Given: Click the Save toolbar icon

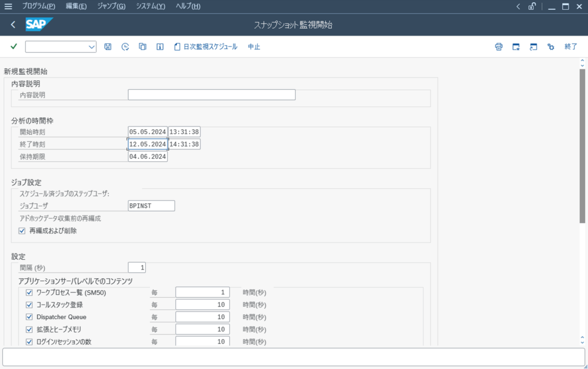Looking at the screenshot, I should [107, 47].
